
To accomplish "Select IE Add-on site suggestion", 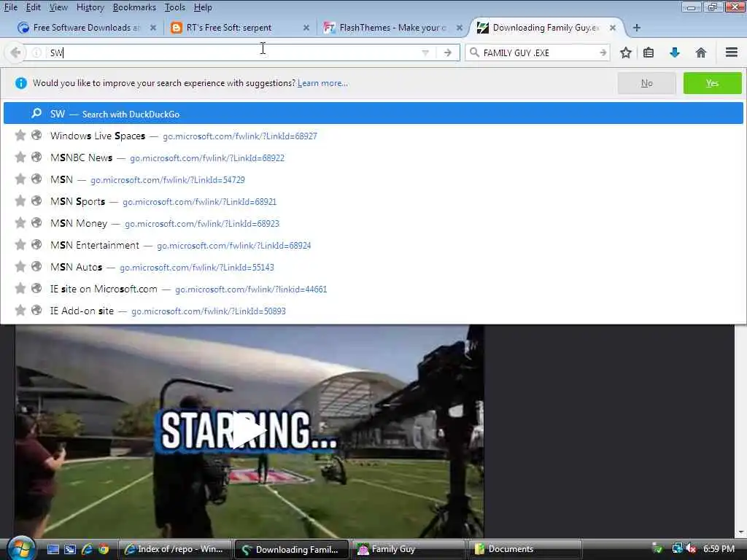I will (x=373, y=311).
